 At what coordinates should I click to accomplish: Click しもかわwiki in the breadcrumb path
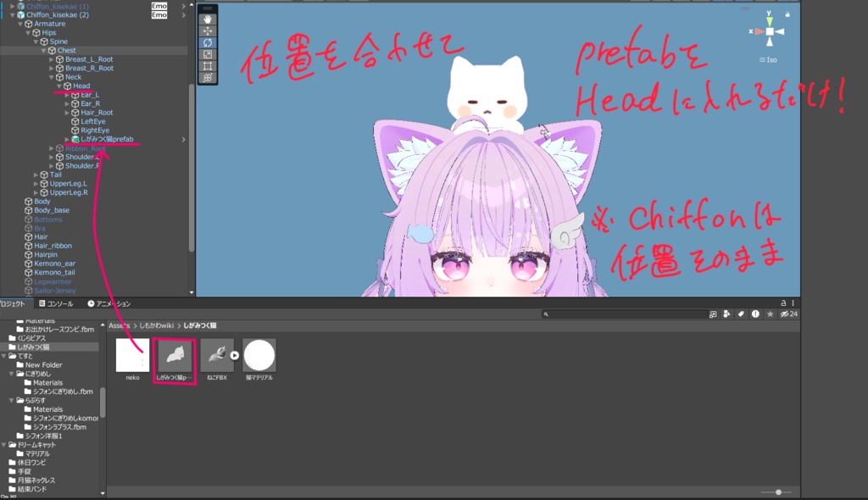(x=157, y=325)
